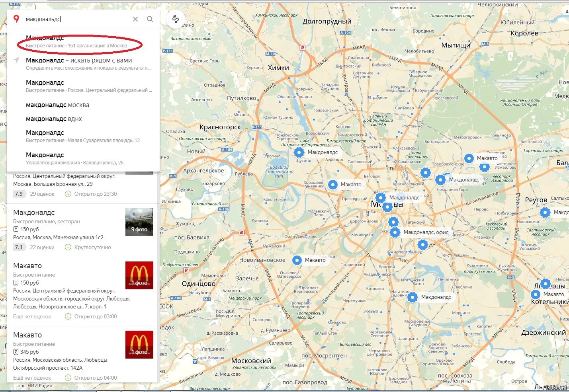
Task: Click clock icon next to 'Открыто до 03:00'
Action: 68,316
